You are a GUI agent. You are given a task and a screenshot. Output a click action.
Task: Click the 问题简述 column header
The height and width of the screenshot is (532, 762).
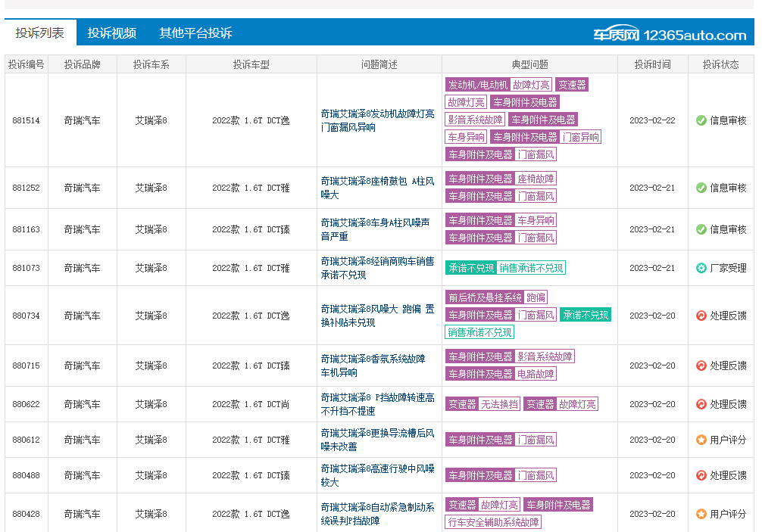pyautogui.click(x=379, y=64)
